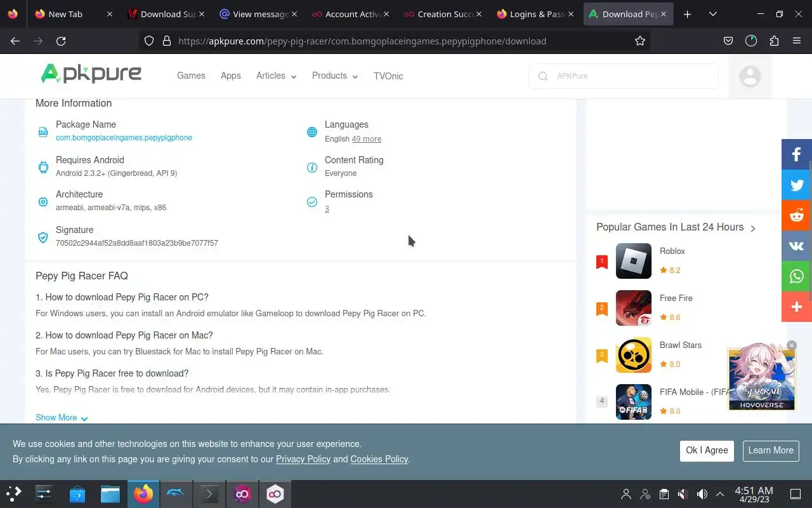Share page on Twitter

click(797, 185)
